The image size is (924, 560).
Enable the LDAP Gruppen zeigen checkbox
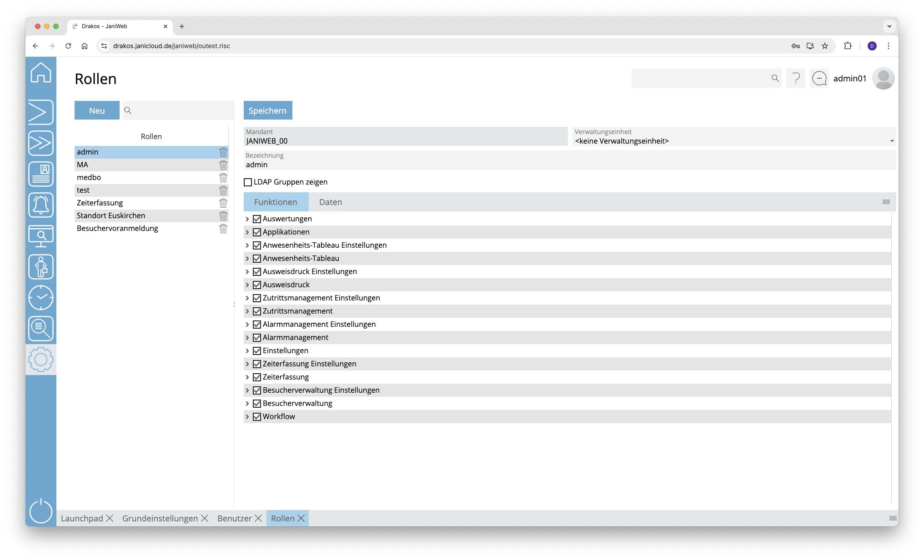(x=248, y=182)
